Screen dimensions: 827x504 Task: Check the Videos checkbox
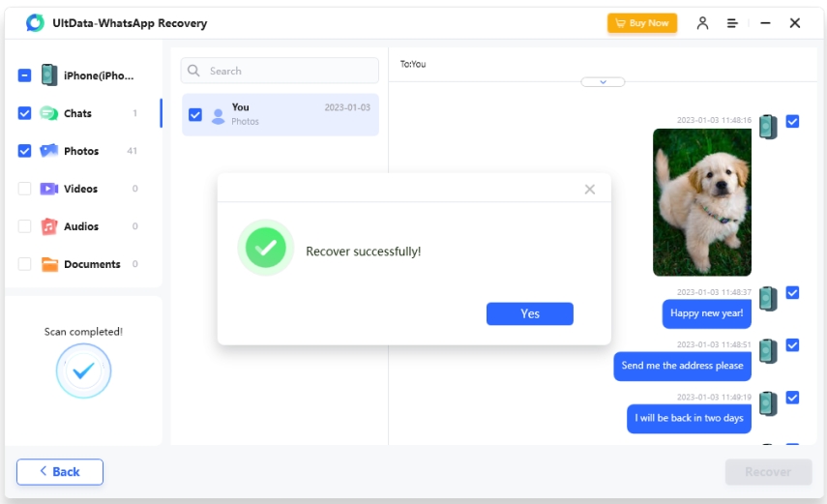click(x=24, y=189)
